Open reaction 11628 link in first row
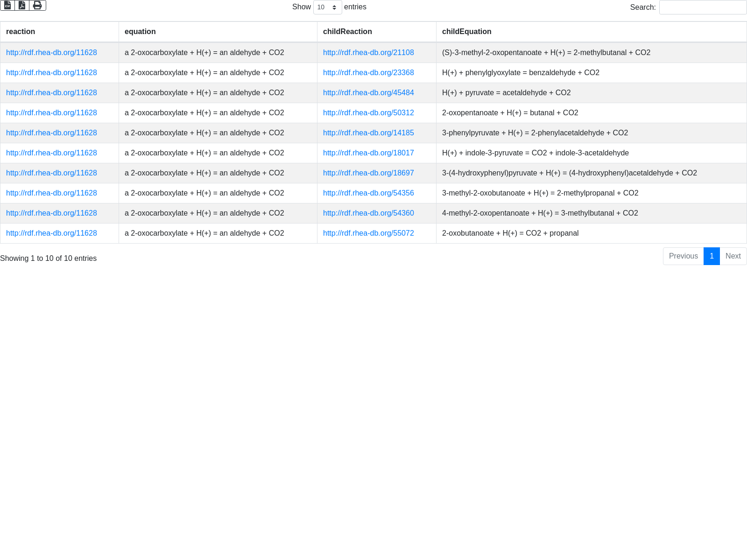747x560 pixels. (51, 53)
